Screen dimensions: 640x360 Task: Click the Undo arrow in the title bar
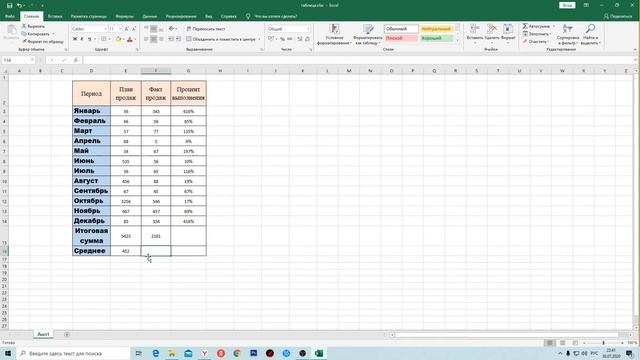tap(19, 6)
